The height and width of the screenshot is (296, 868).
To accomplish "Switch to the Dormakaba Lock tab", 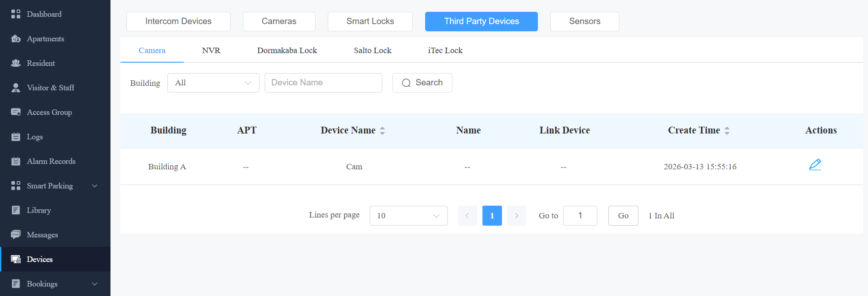I will click(287, 50).
